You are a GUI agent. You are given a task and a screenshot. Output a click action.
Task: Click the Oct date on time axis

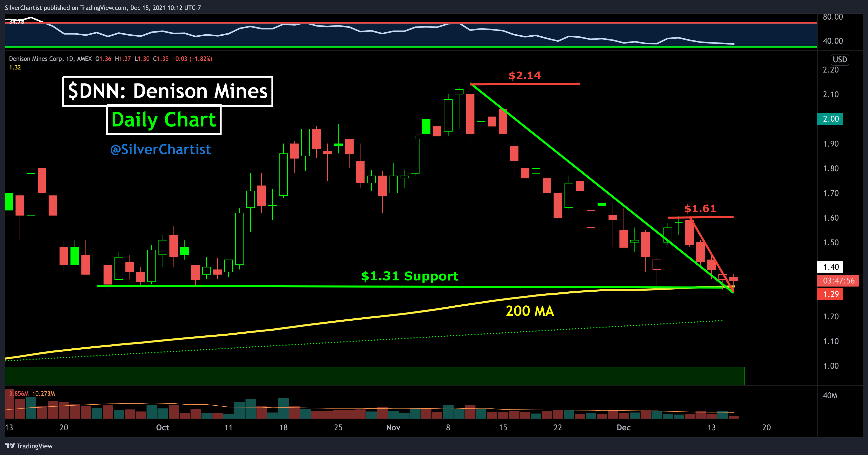[162, 427]
